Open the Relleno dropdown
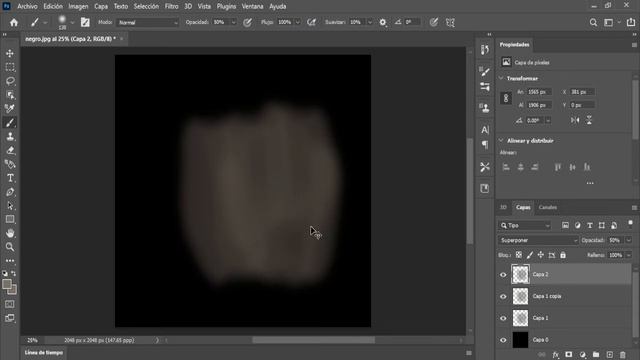The image size is (640, 360). [x=629, y=255]
